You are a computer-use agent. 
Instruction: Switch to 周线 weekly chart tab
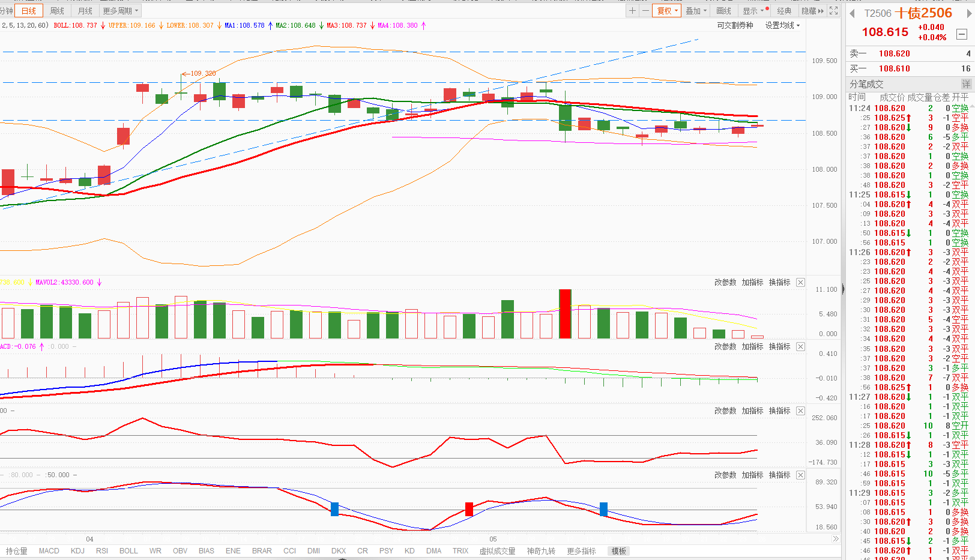tap(57, 11)
